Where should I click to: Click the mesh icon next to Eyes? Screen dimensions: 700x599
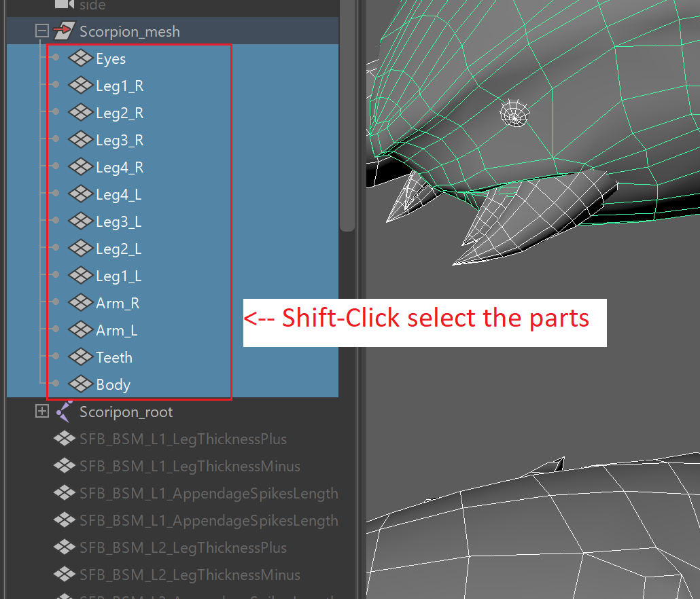point(80,58)
